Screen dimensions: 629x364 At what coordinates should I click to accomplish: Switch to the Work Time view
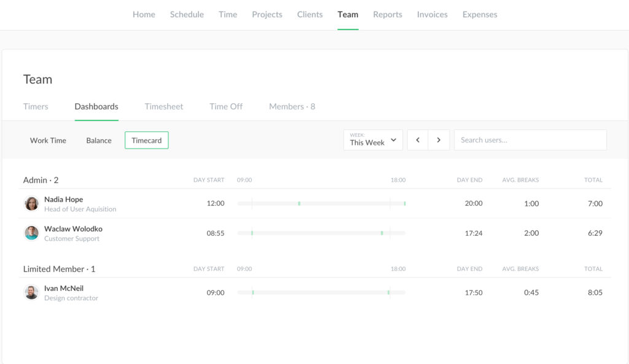(48, 141)
